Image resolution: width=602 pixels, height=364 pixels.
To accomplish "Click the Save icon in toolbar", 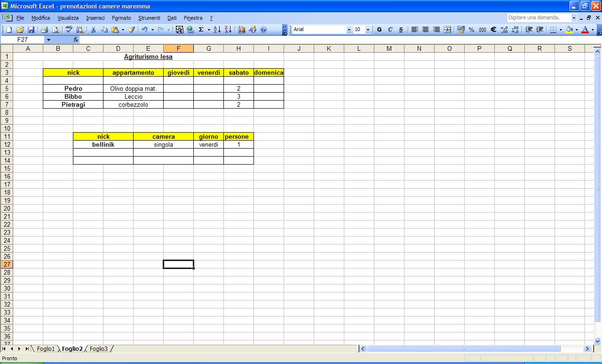I will click(31, 30).
